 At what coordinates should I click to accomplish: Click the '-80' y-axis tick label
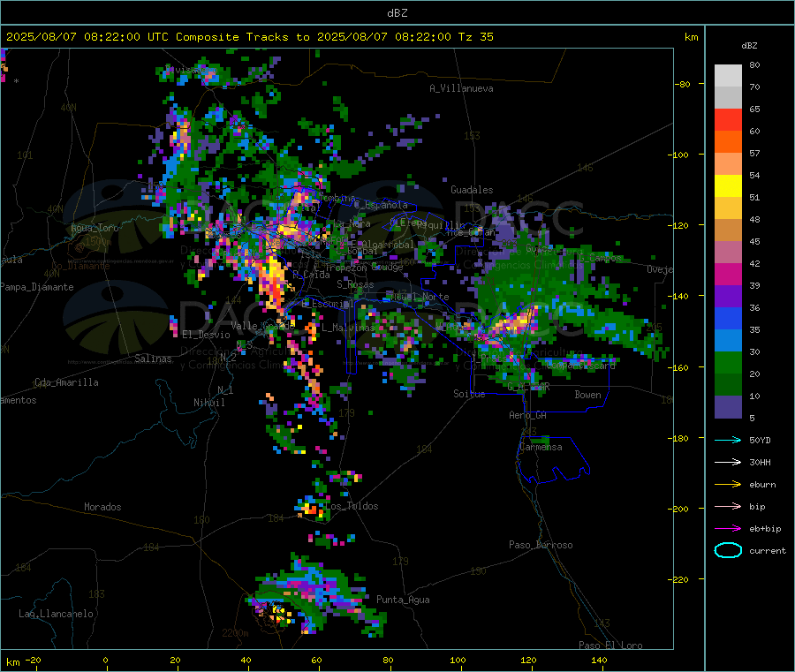tap(682, 84)
